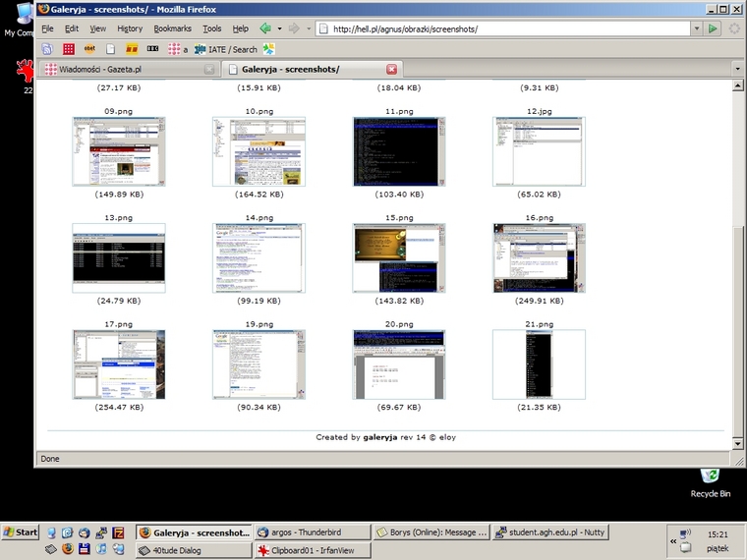Image resolution: width=747 pixels, height=560 pixels.
Task: Open the blank page bookmark icon
Action: (x=110, y=48)
